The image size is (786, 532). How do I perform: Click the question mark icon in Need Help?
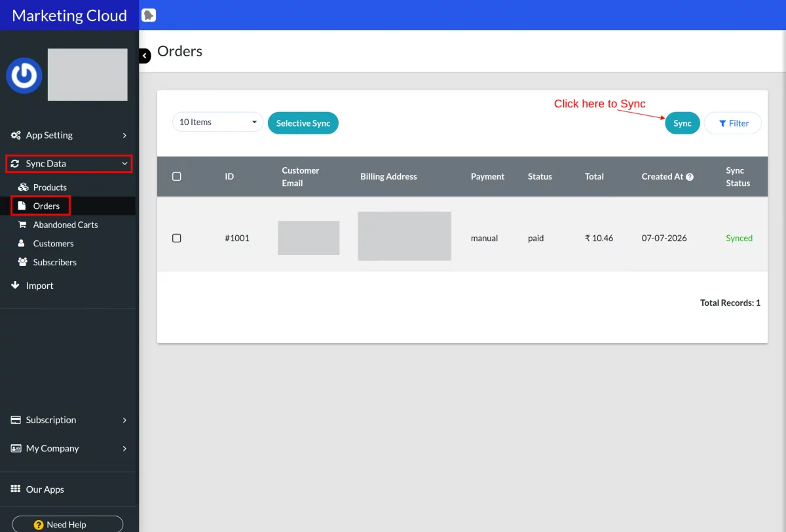click(39, 525)
